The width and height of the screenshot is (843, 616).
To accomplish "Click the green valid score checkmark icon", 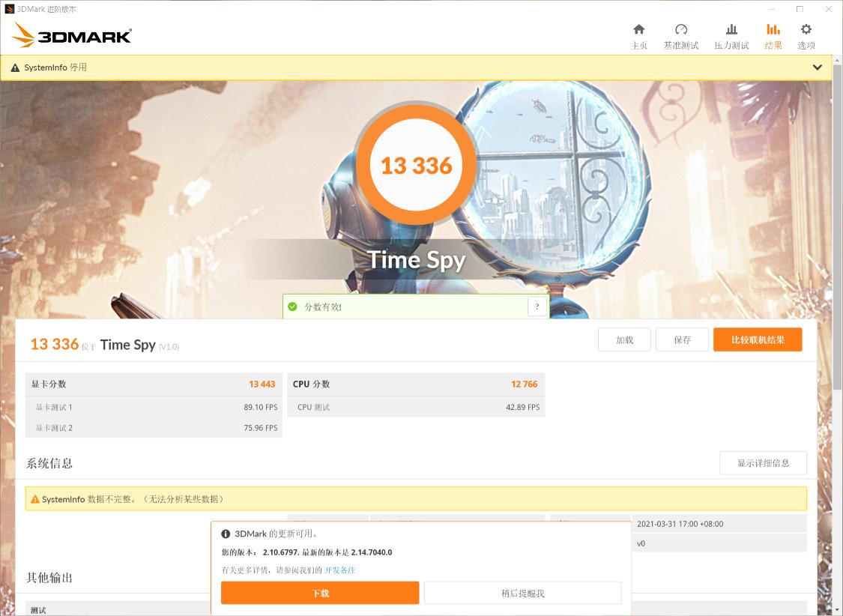I will point(292,307).
